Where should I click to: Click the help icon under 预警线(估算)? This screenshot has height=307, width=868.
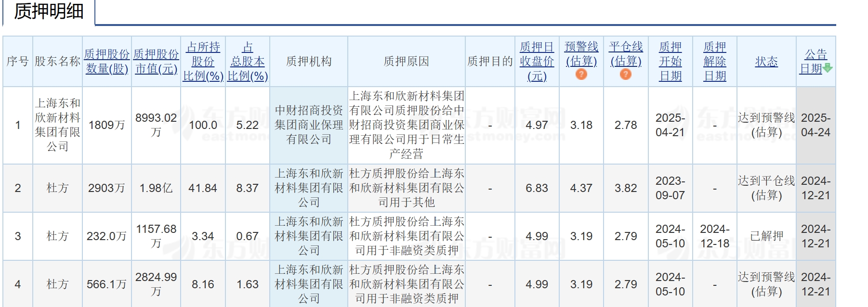(x=581, y=74)
